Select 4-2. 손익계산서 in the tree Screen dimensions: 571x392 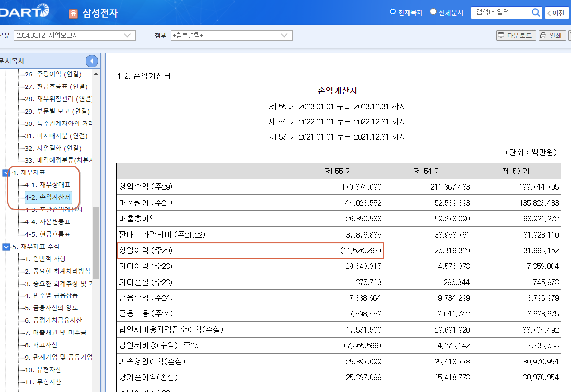pos(48,197)
